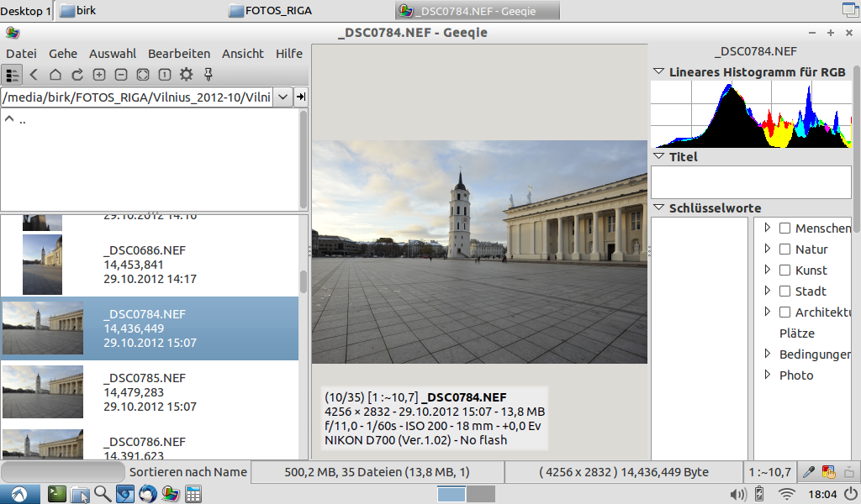Switch to the FOTOS_RIGA taskbar window
This screenshot has height=504, width=861.
[309, 10]
